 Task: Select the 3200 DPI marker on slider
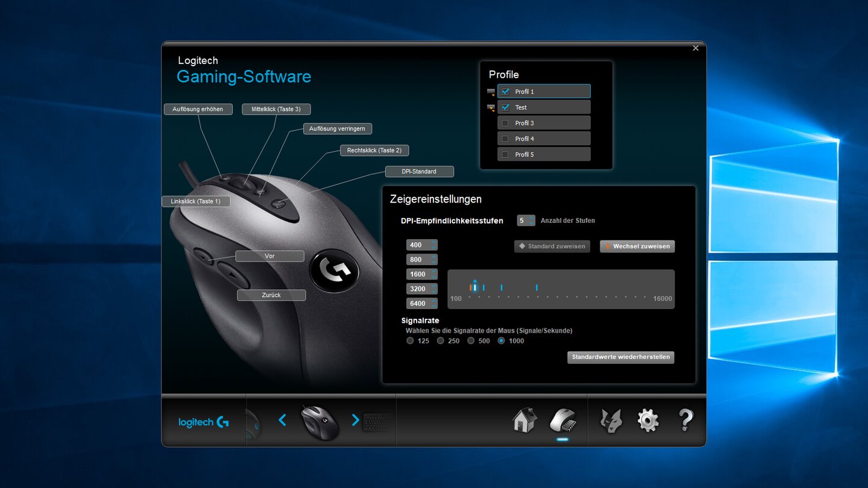(x=501, y=288)
